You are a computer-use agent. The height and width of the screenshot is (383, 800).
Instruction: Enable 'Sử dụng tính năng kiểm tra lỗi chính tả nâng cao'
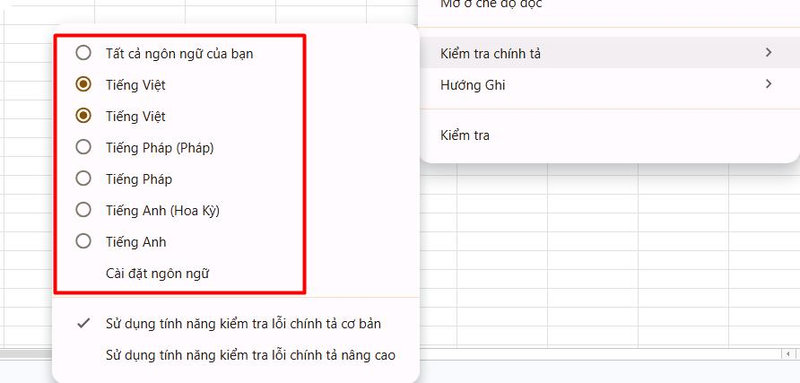point(236,355)
